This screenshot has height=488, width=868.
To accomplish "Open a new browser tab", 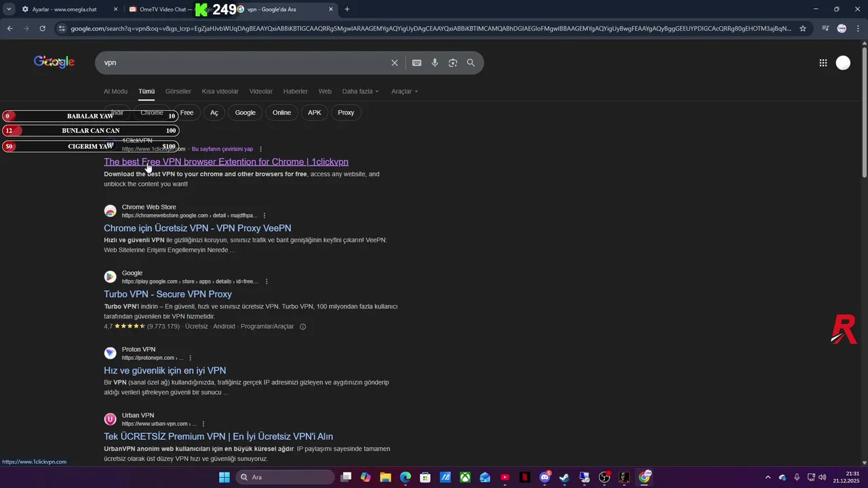I will click(347, 9).
